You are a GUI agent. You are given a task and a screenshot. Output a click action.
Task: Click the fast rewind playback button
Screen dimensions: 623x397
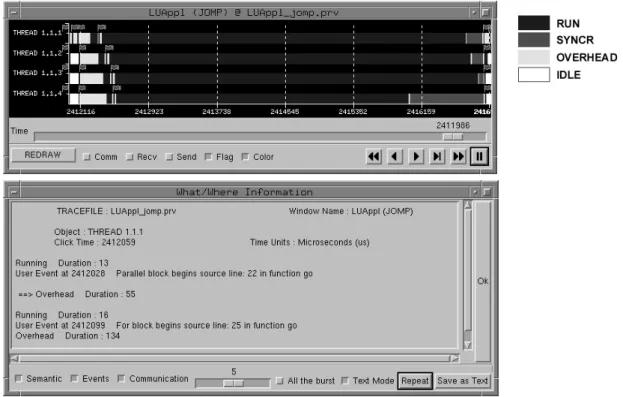click(x=373, y=157)
